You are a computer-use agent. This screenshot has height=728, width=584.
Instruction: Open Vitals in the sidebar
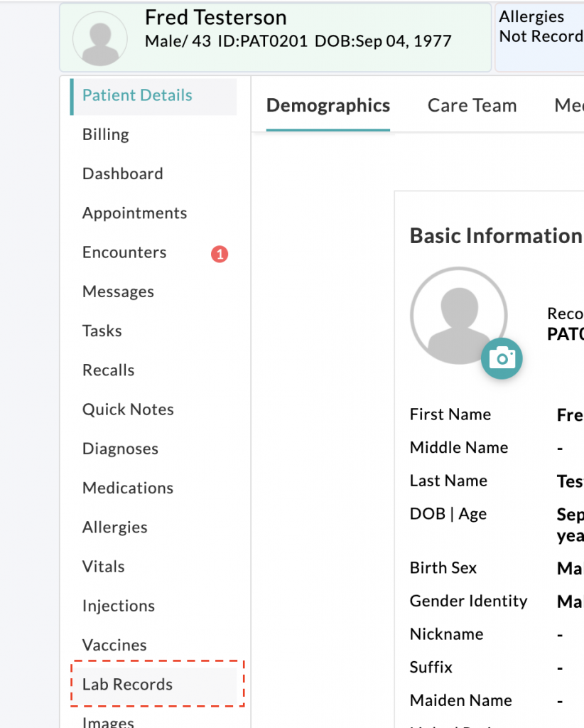coord(104,567)
